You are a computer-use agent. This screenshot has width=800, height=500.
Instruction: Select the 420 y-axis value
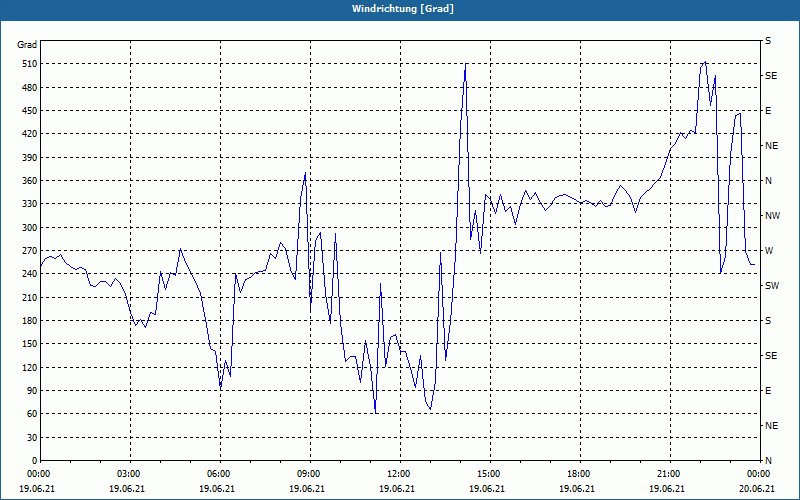tap(30, 134)
